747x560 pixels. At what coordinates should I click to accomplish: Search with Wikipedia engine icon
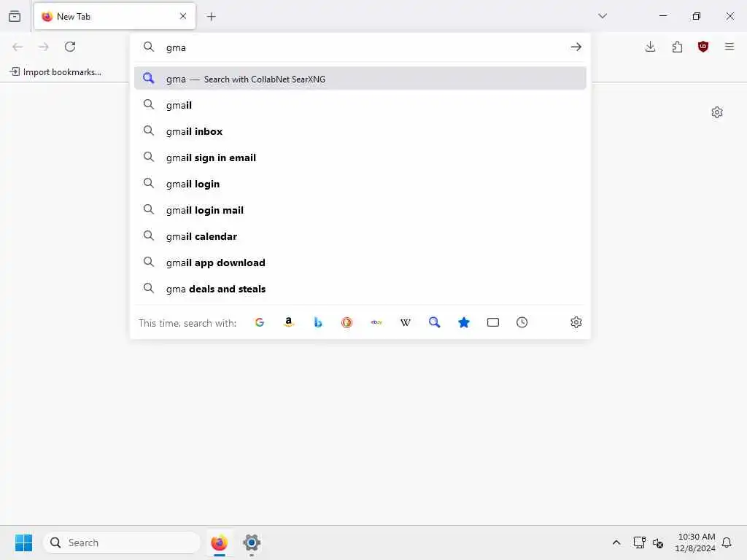tap(406, 322)
